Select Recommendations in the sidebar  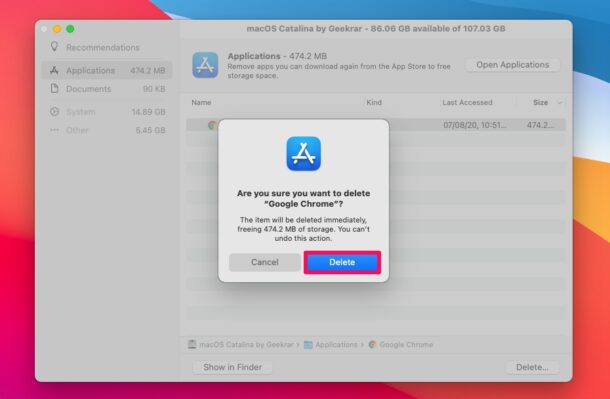(103, 47)
